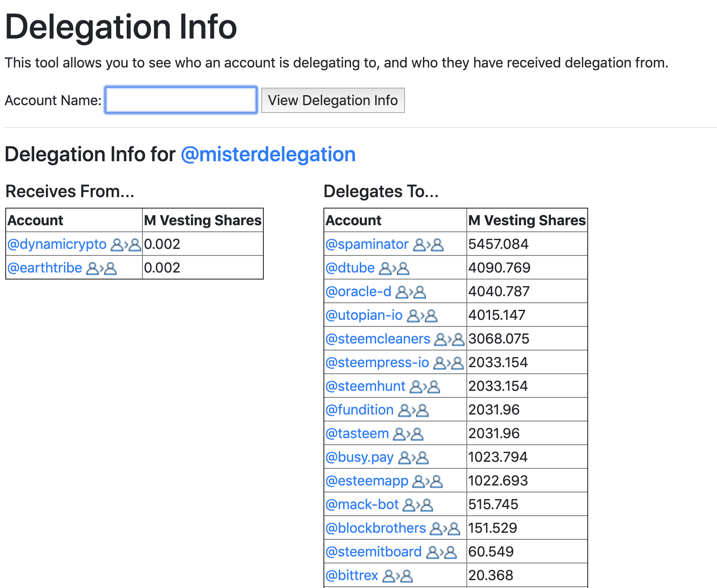
Task: Select the value 5457.084 for spaminator
Action: pos(498,244)
